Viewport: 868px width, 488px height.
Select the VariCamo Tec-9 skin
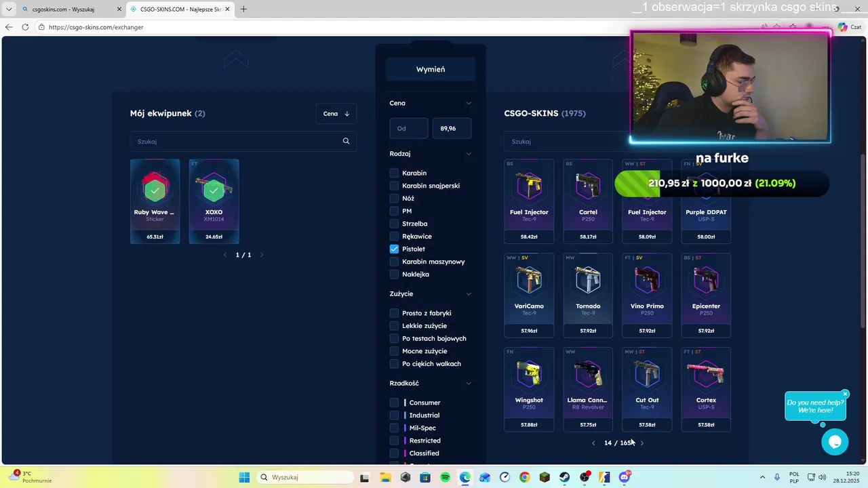click(x=529, y=295)
